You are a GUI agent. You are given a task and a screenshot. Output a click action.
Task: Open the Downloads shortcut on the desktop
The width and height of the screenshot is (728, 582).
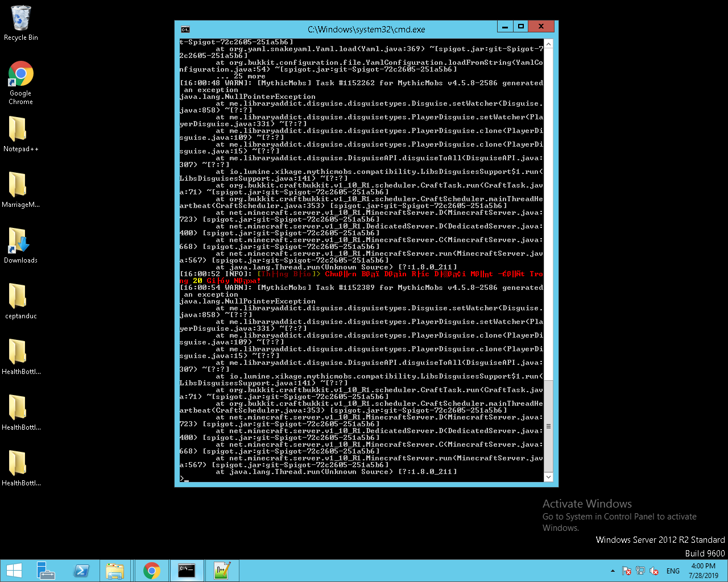(21, 246)
